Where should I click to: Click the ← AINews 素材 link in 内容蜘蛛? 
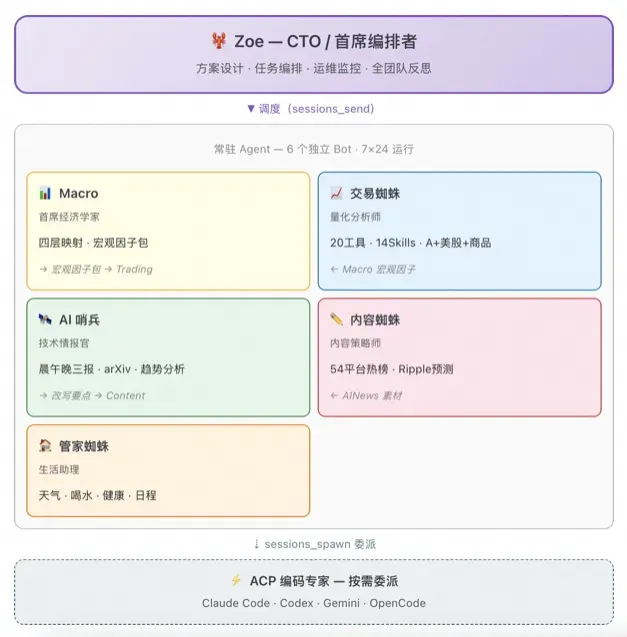(x=365, y=395)
